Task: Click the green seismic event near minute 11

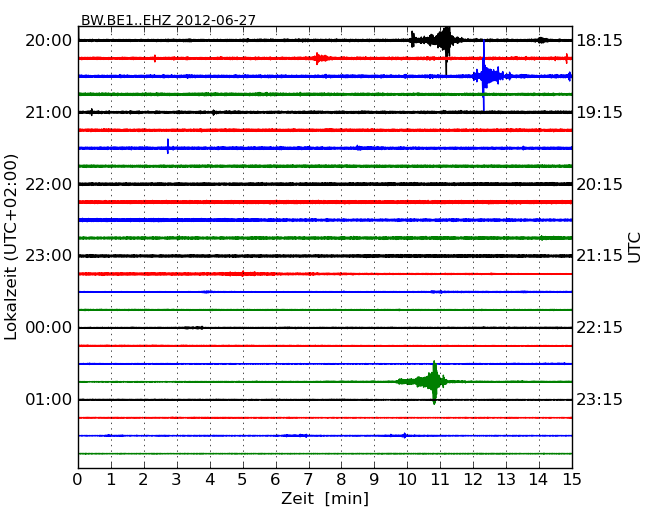Action: (429, 381)
